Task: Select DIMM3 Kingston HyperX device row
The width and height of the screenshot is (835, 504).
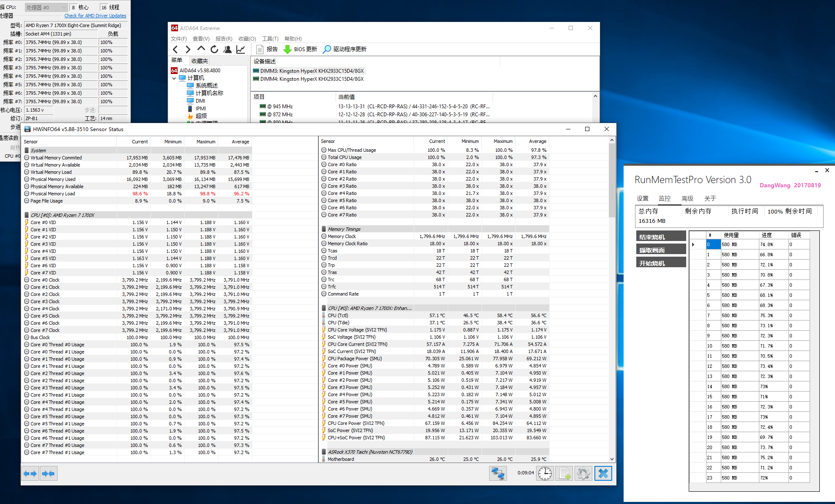Action: pos(309,71)
